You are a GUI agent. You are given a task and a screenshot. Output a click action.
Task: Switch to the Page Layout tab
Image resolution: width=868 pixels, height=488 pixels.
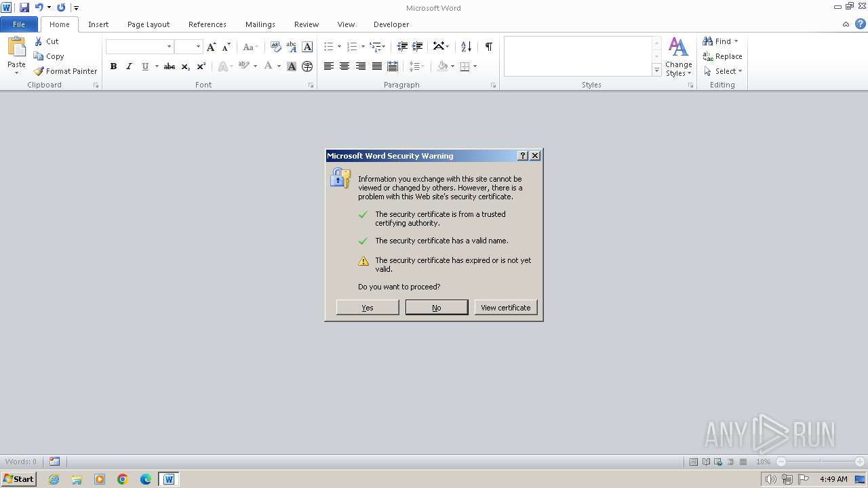click(x=149, y=24)
